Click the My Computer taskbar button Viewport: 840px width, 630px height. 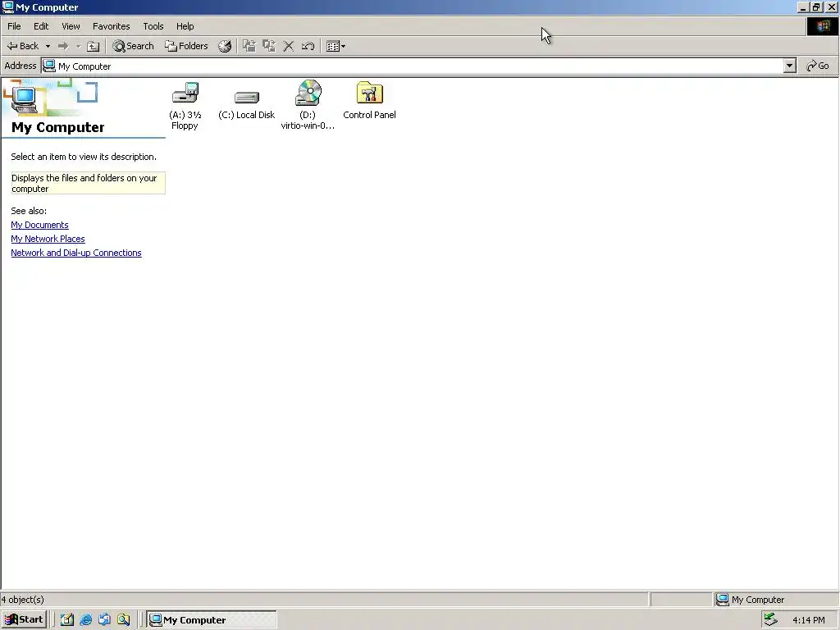tap(212, 620)
